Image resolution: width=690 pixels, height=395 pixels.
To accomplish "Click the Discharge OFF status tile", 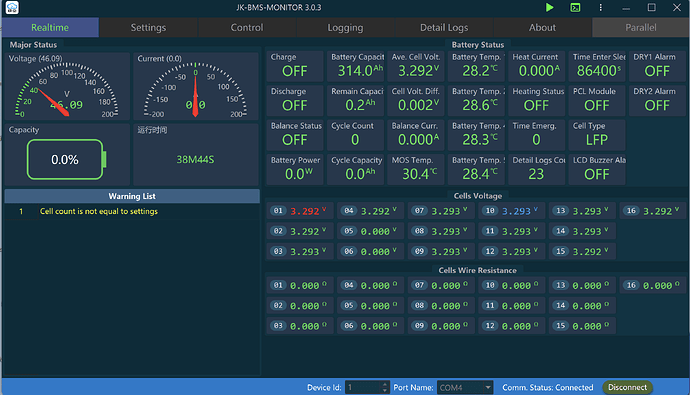I will pyautogui.click(x=294, y=100).
